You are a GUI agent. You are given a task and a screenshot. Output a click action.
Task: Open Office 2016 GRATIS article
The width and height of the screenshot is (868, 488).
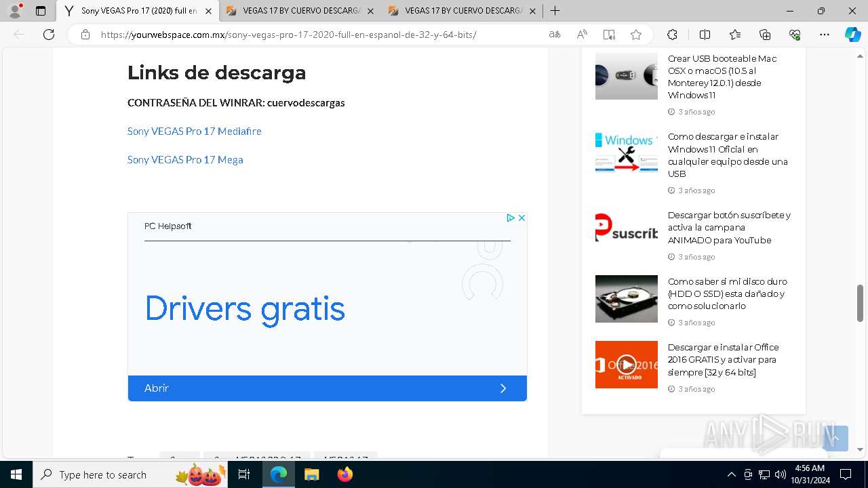tap(723, 360)
